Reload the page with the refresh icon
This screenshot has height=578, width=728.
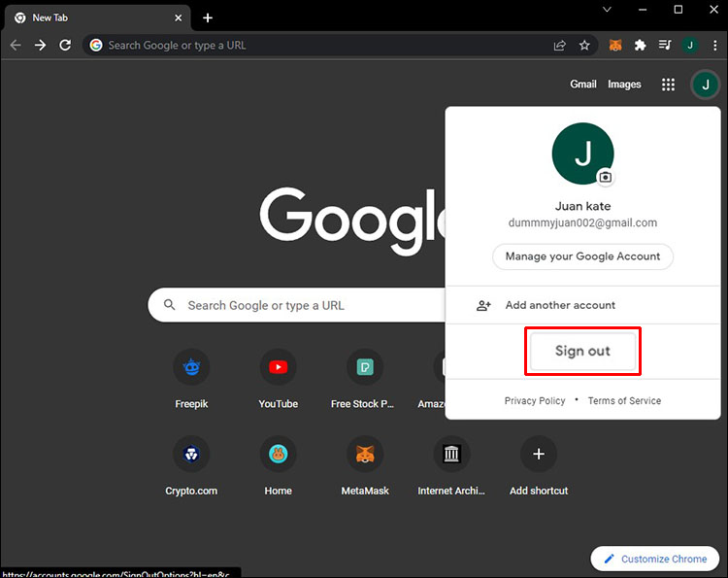(65, 45)
